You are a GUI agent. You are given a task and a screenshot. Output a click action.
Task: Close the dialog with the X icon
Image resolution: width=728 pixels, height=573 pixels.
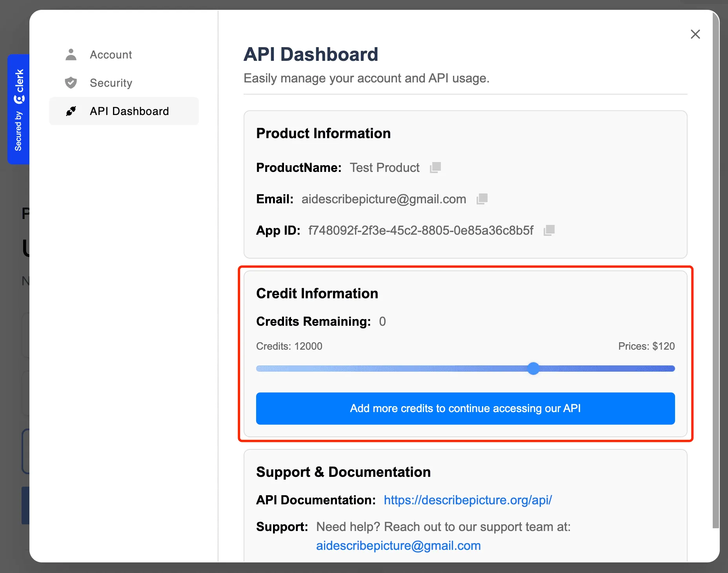point(695,34)
